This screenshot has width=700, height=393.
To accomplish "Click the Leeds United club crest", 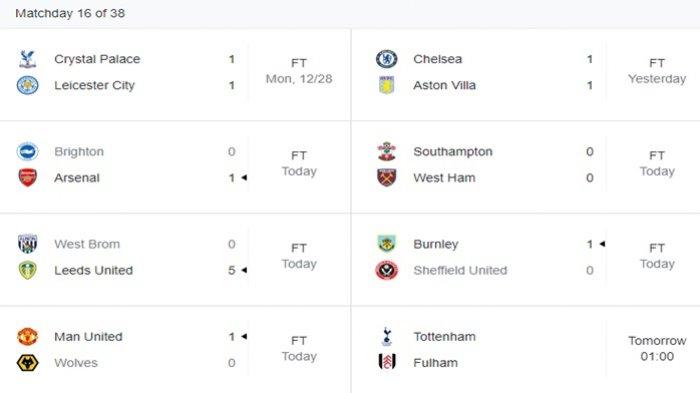I will pos(28,270).
